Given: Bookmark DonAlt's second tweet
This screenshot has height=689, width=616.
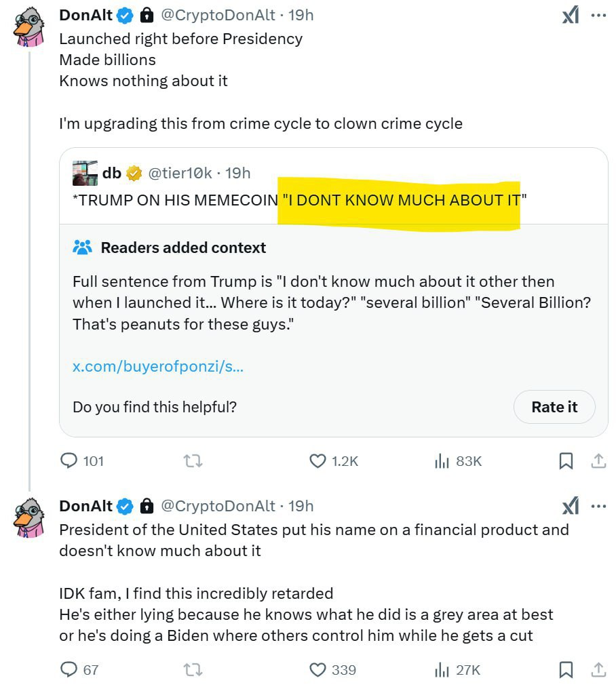Looking at the screenshot, I should pyautogui.click(x=567, y=670).
